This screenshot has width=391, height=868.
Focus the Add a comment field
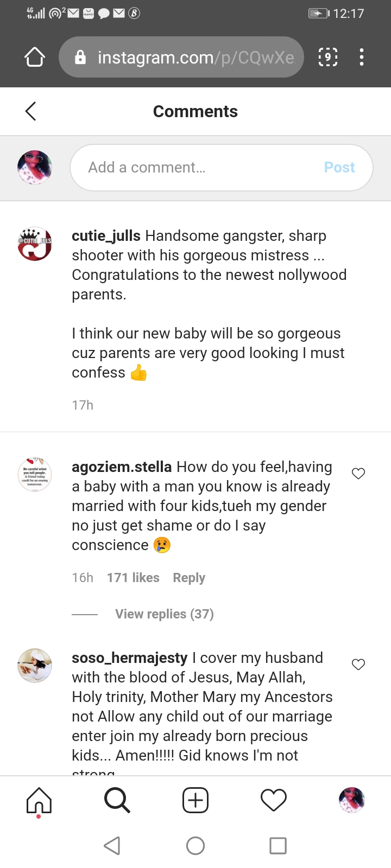pyautogui.click(x=195, y=168)
